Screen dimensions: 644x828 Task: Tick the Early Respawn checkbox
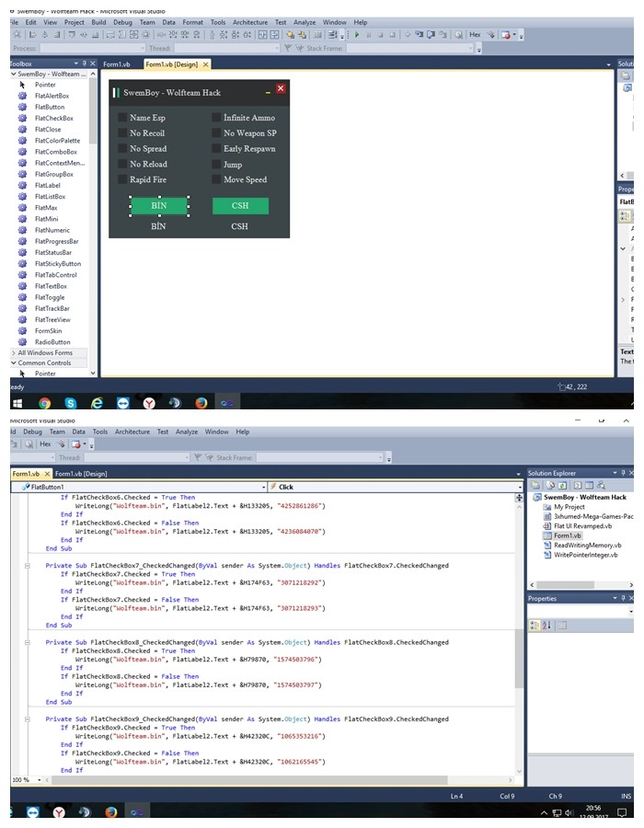tap(216, 148)
